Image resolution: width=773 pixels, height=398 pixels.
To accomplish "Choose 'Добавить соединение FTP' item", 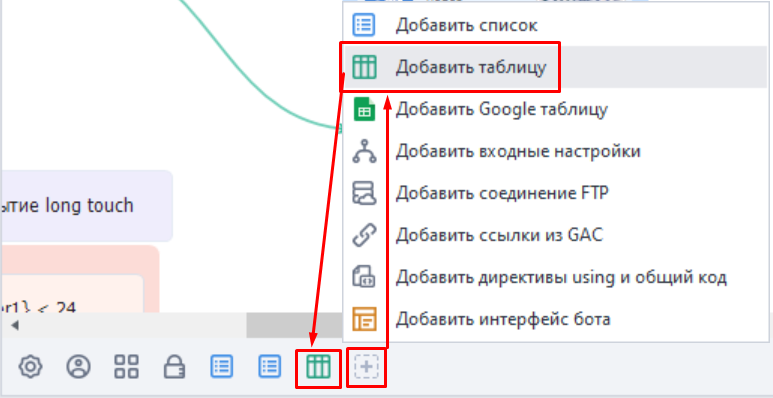I will pyautogui.click(x=556, y=193).
